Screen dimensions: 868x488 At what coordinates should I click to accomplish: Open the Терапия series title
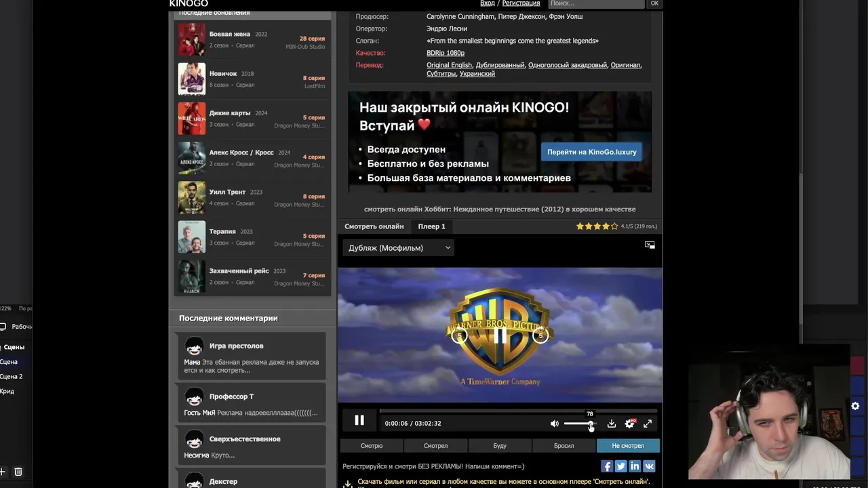(x=222, y=231)
